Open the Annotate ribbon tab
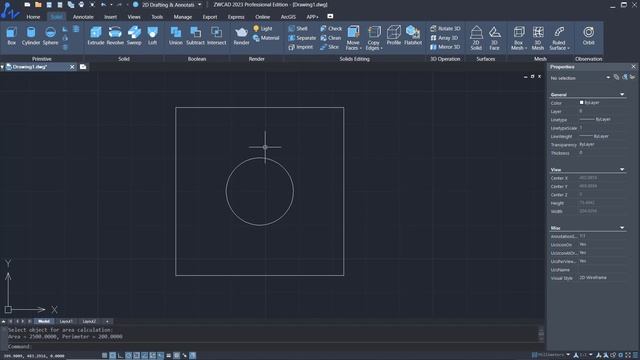 coord(83,17)
